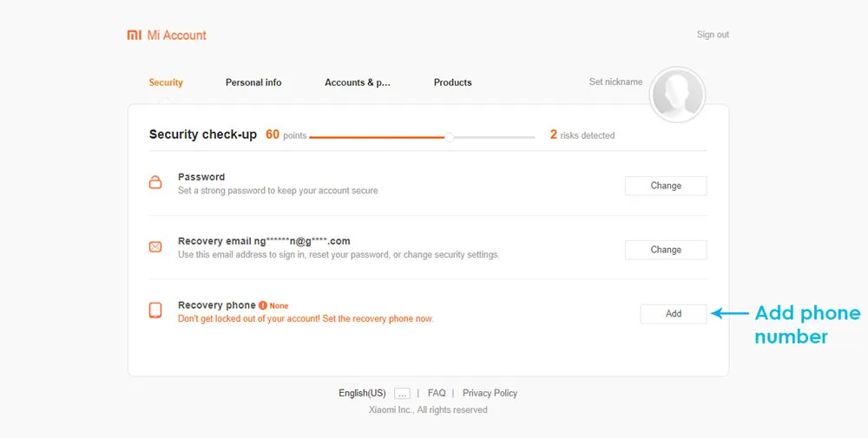Open the profile avatar picture

pos(678,95)
